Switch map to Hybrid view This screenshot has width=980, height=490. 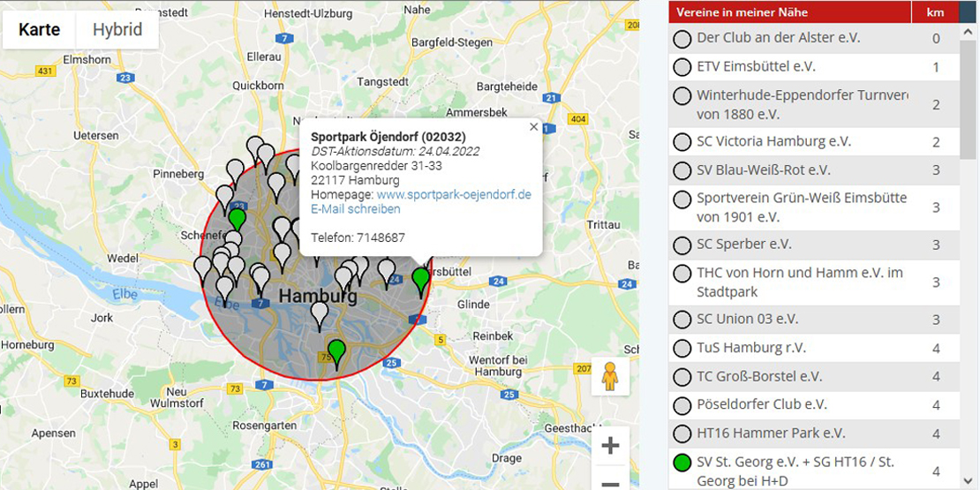pyautogui.click(x=117, y=29)
